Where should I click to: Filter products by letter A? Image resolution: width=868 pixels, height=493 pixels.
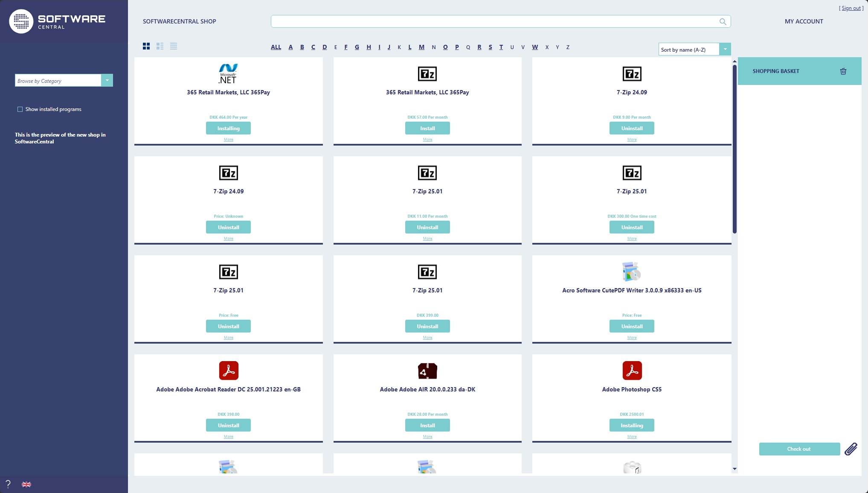coord(290,47)
